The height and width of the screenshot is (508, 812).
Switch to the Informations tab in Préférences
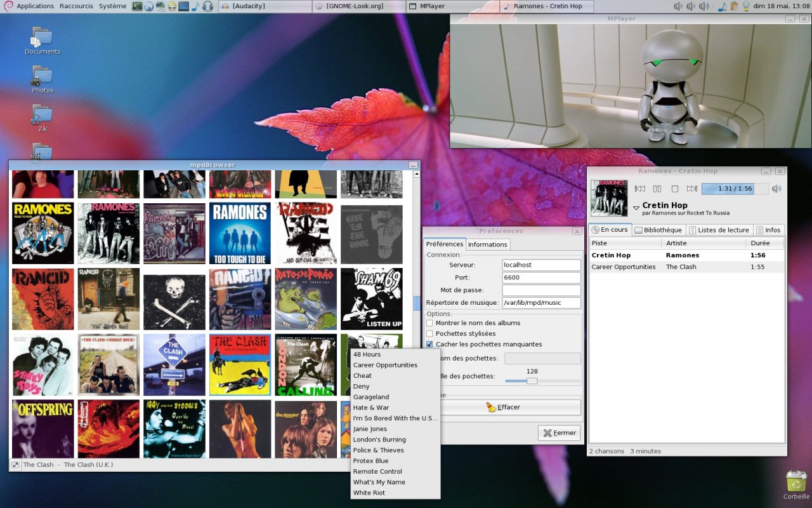click(488, 244)
